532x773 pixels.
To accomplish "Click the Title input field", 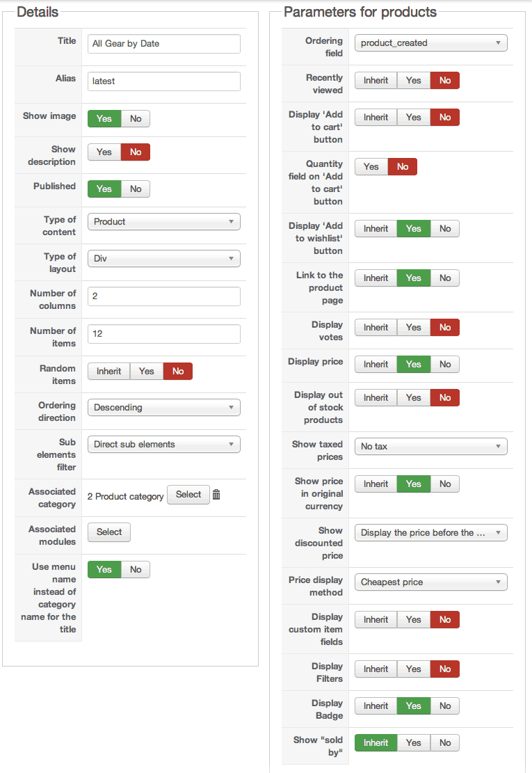I will tap(163, 44).
